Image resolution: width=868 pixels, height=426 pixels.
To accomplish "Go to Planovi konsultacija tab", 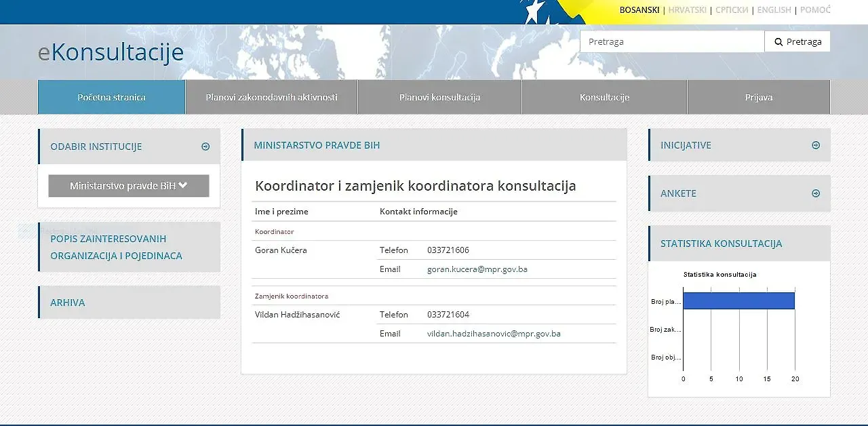I will 439,97.
